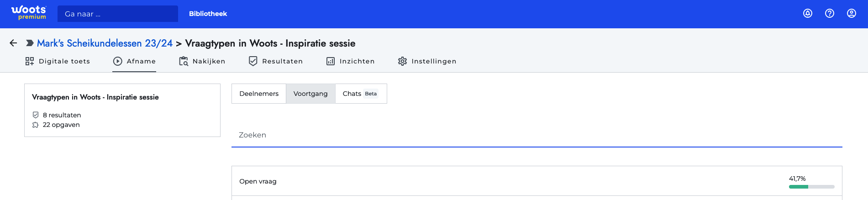Viewport: 868px width, 200px height.
Task: Open the user account profile icon
Action: [852, 13]
